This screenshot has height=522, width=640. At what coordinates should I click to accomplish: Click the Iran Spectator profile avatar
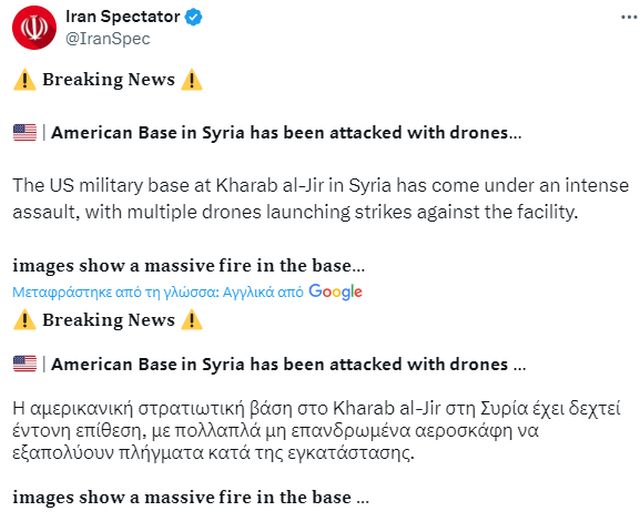[34, 27]
